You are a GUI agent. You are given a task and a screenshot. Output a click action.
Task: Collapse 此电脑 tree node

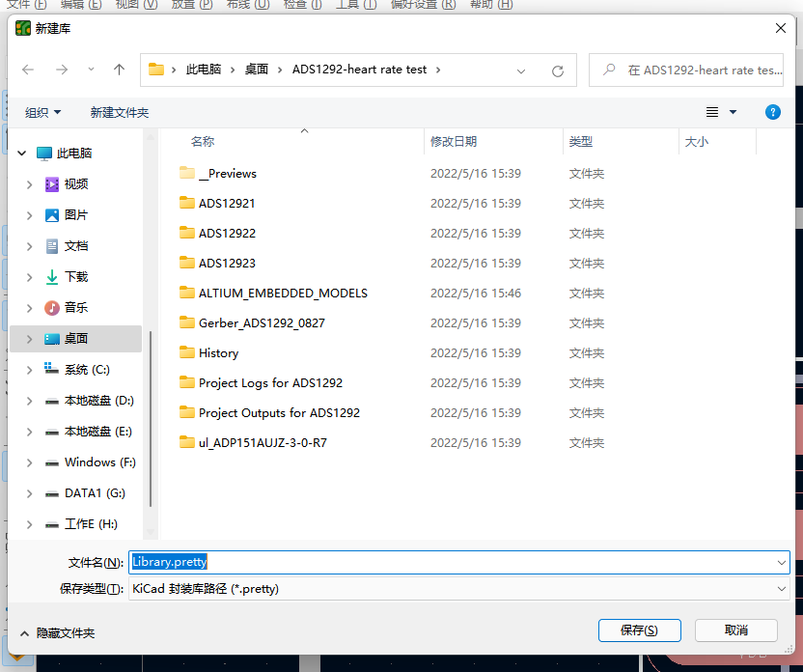pyautogui.click(x=22, y=154)
